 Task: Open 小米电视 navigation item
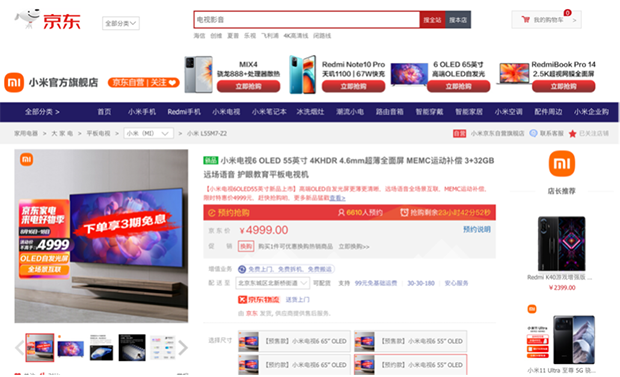click(x=226, y=112)
